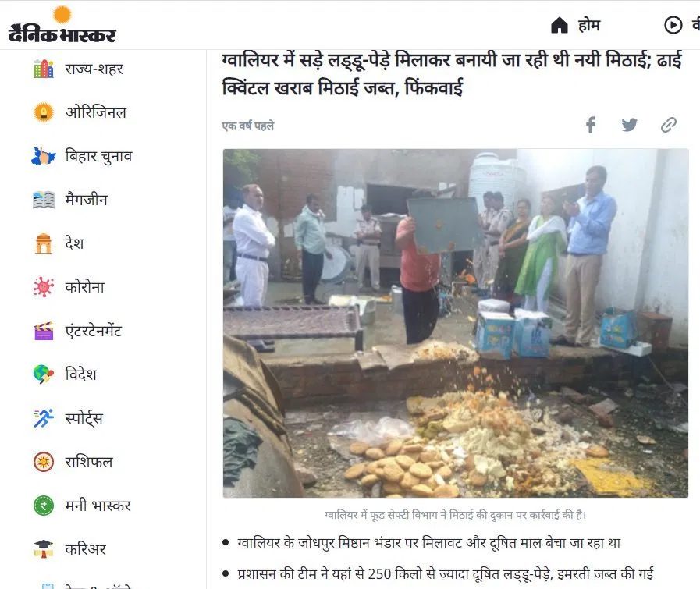Image resolution: width=700 pixels, height=589 pixels.
Task: Click the बिहार चुनाव map icon
Action: pos(44,156)
